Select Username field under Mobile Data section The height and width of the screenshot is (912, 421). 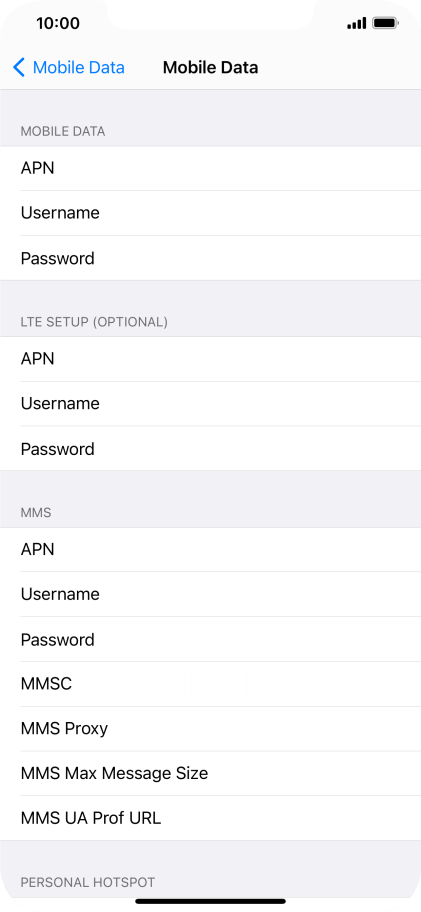210,213
